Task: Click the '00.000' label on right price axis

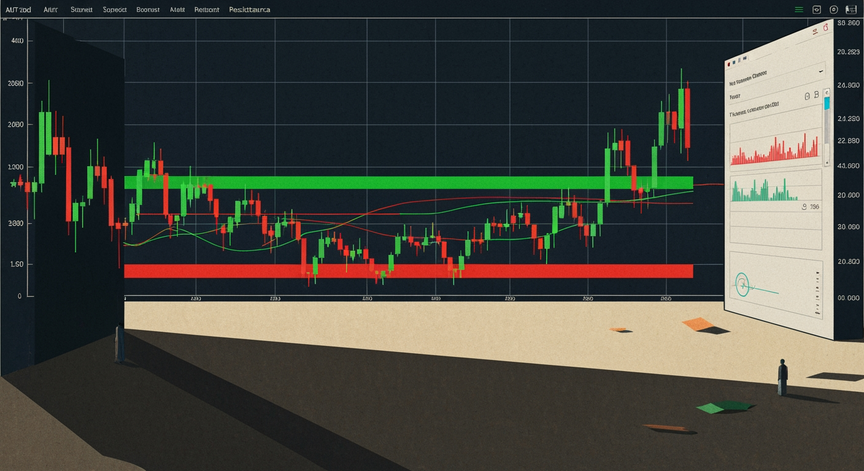Action: (848, 298)
